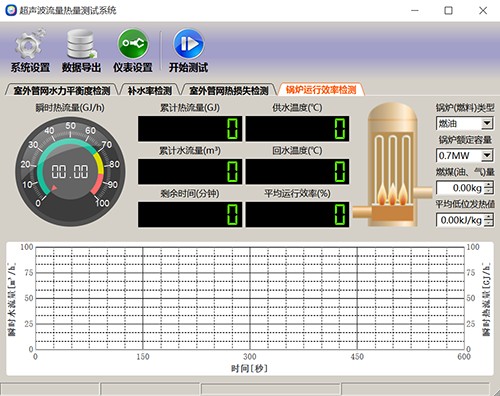Image resolution: width=500 pixels, height=396 pixels.
Task: Click 数据导出 database icon
Action: [x=81, y=44]
